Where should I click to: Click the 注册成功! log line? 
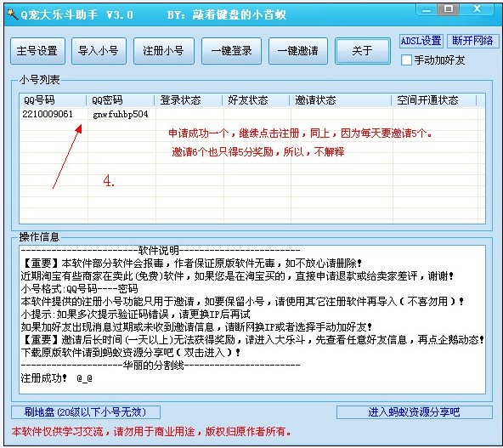pos(57,378)
